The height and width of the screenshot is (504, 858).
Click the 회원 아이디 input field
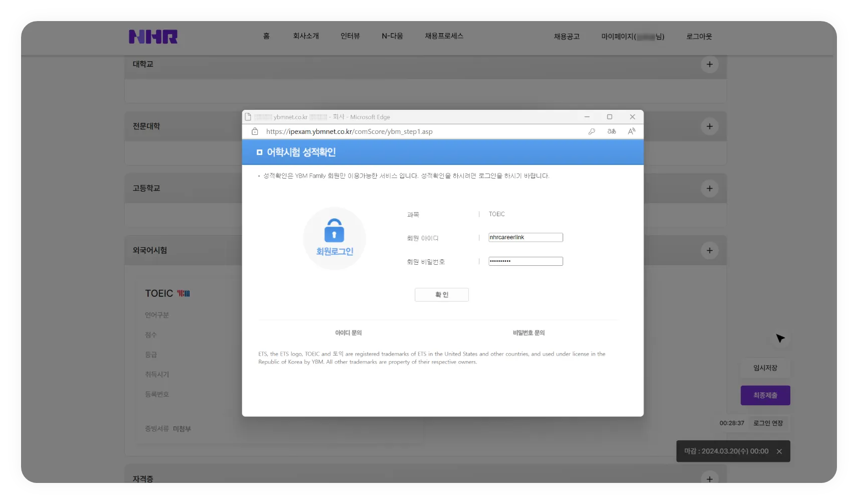pyautogui.click(x=526, y=237)
